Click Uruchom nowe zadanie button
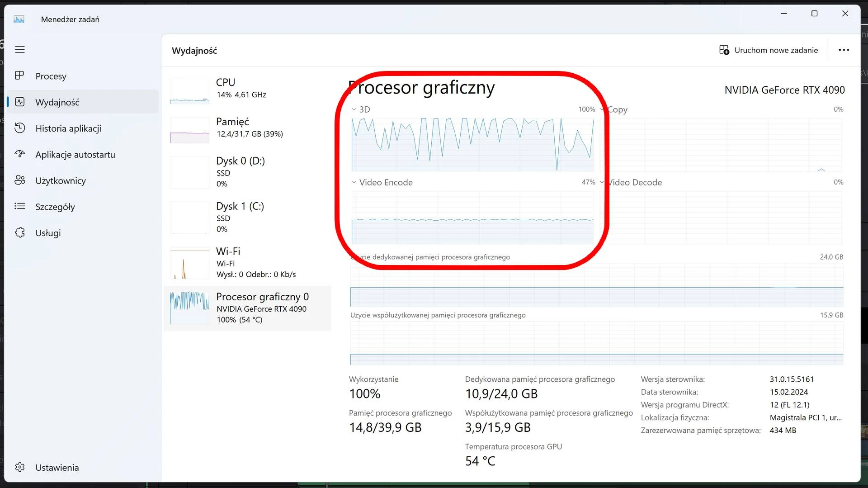 [x=769, y=50]
